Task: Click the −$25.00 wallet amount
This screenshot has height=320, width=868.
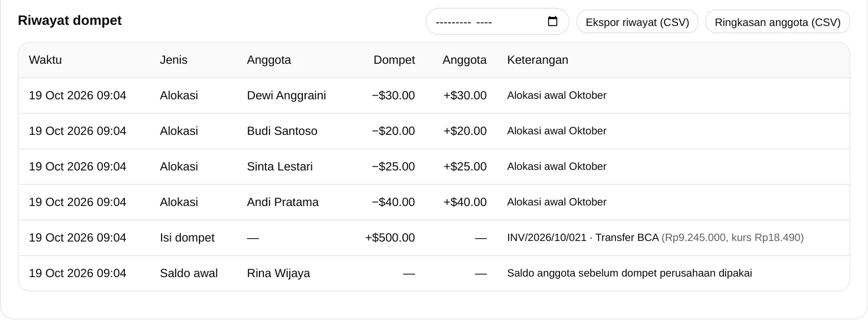Action: [x=393, y=166]
